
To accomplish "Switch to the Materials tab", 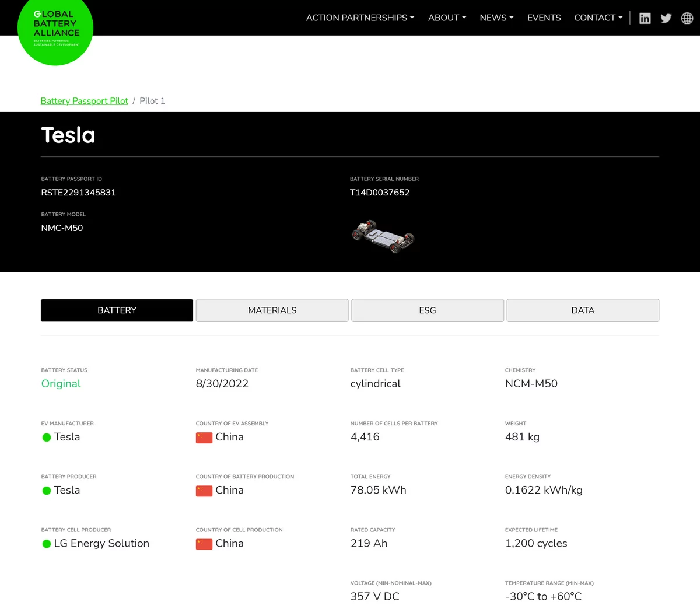I will point(272,310).
